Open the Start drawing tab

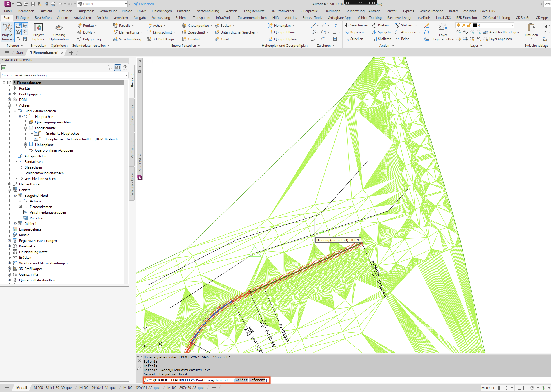coord(20,53)
